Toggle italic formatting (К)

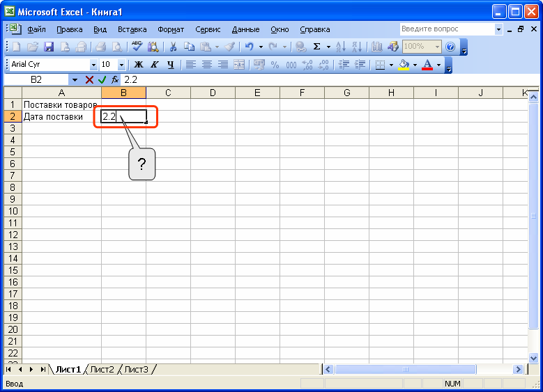154,64
